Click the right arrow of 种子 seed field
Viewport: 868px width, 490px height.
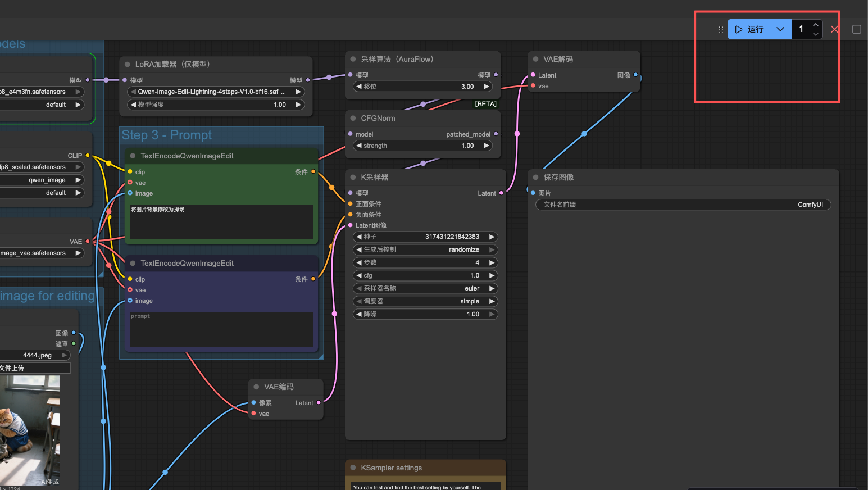(x=492, y=237)
